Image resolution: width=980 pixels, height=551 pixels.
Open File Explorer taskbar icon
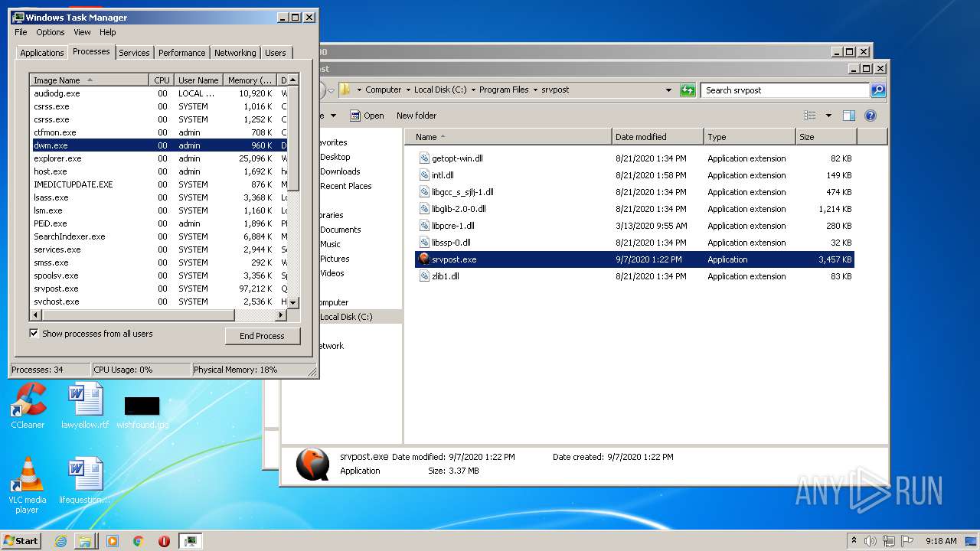click(x=85, y=541)
